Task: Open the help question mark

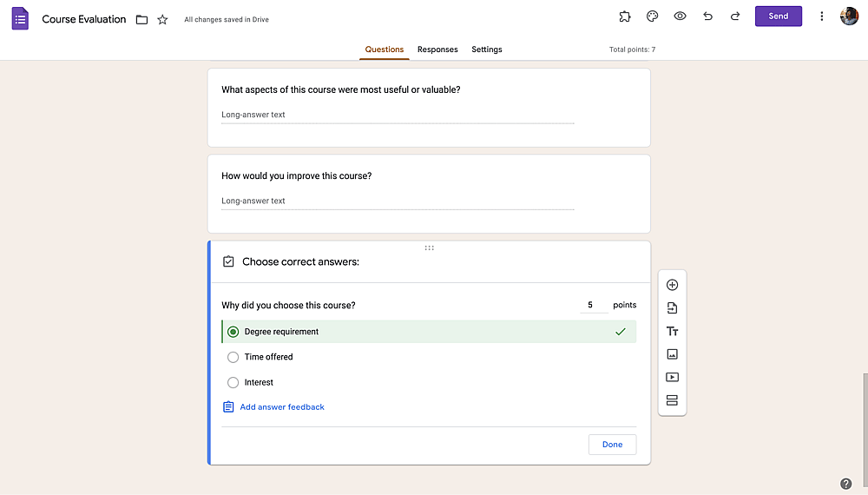Action: [x=845, y=484]
